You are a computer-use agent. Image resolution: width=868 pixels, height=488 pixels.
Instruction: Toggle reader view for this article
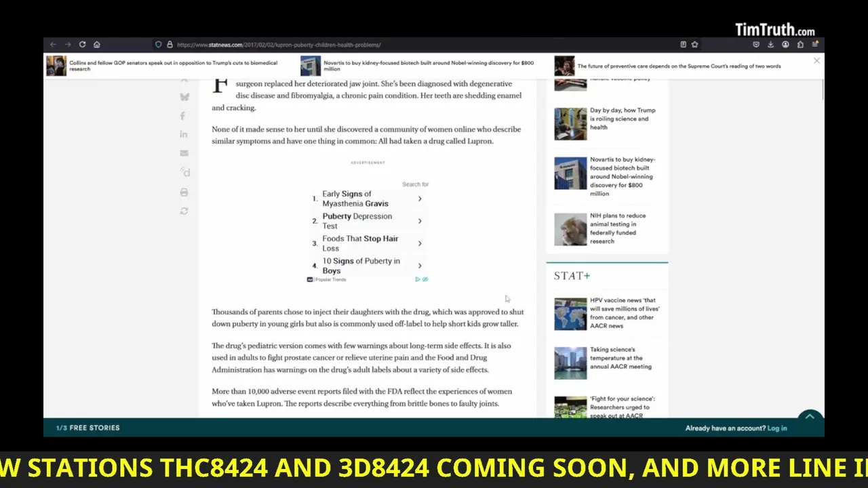(683, 45)
